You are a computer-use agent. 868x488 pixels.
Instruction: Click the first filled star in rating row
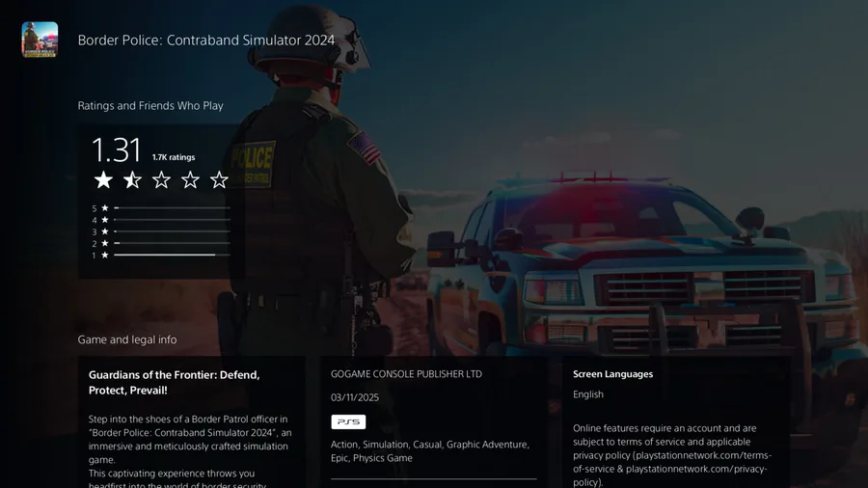[x=103, y=179]
